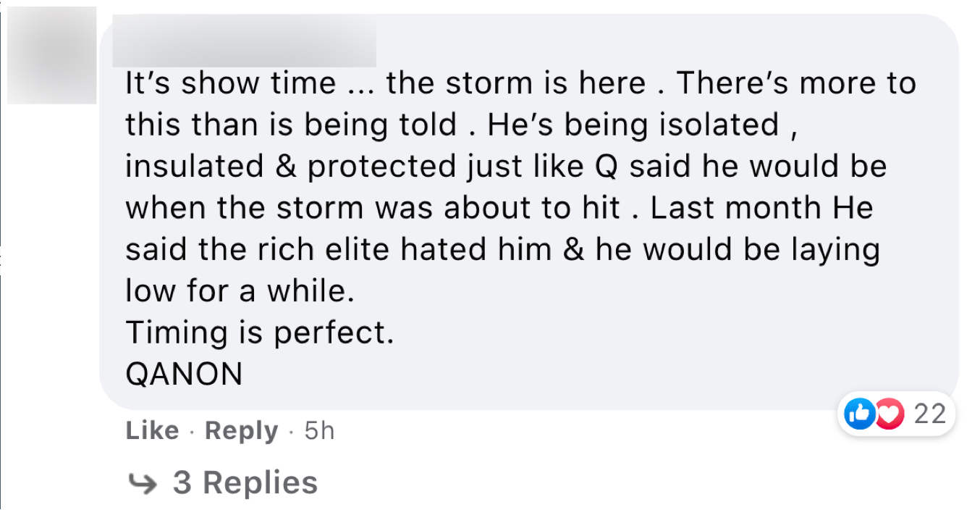The height and width of the screenshot is (510, 980).
Task: Expand the 3 Replies thread
Action: 245,483
